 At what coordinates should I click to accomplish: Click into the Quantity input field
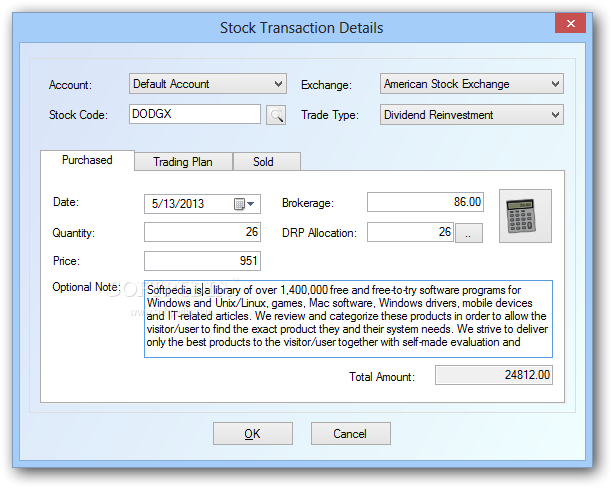click(202, 232)
